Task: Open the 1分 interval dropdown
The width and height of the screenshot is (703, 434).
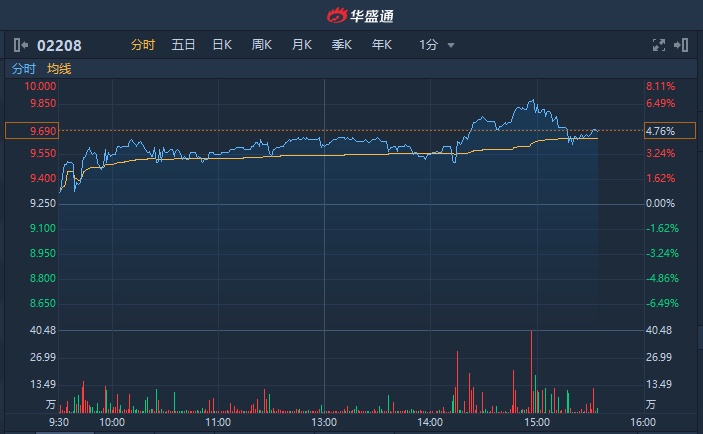Action: point(429,44)
